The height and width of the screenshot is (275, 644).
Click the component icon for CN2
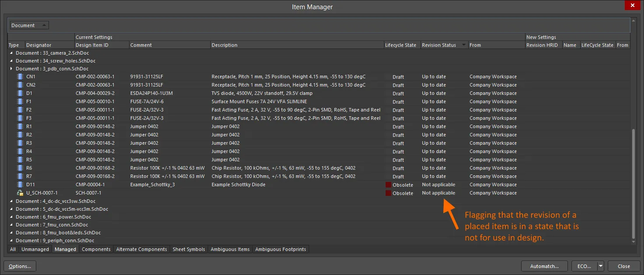click(x=20, y=85)
